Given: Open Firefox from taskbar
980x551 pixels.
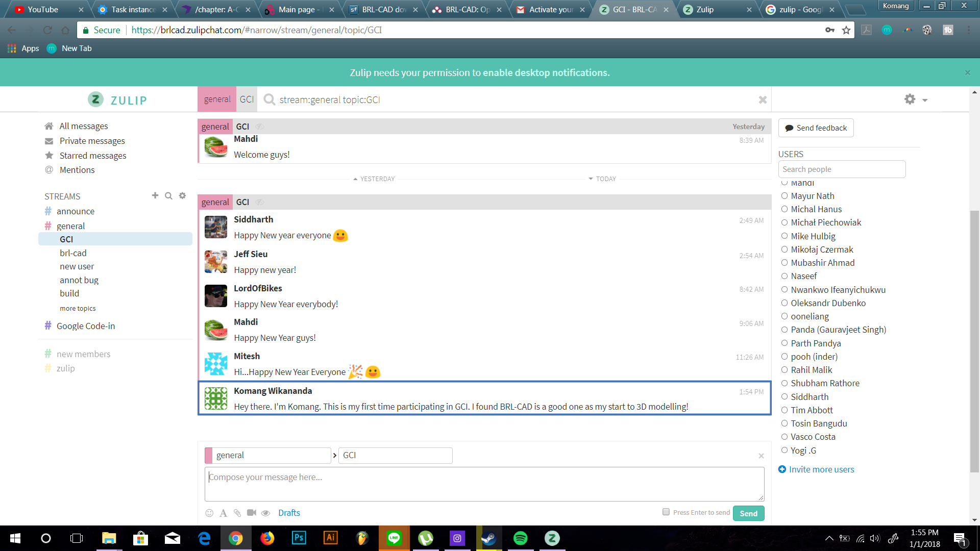Looking at the screenshot, I should [x=267, y=538].
